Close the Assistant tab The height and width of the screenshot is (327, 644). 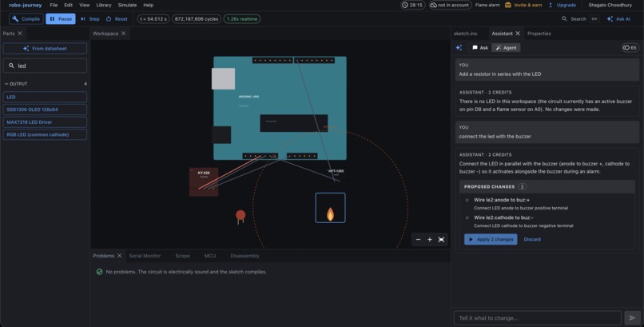(518, 34)
